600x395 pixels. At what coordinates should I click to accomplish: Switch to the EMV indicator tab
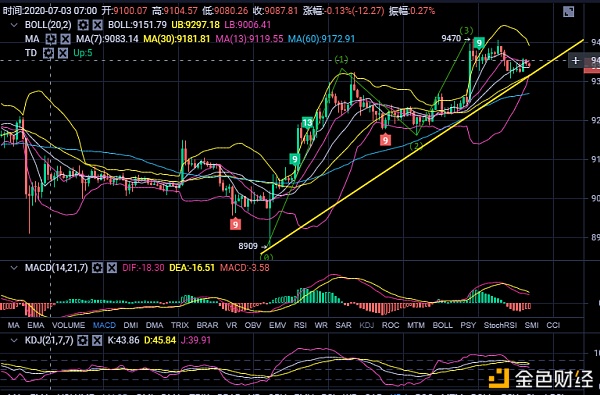[x=277, y=325]
